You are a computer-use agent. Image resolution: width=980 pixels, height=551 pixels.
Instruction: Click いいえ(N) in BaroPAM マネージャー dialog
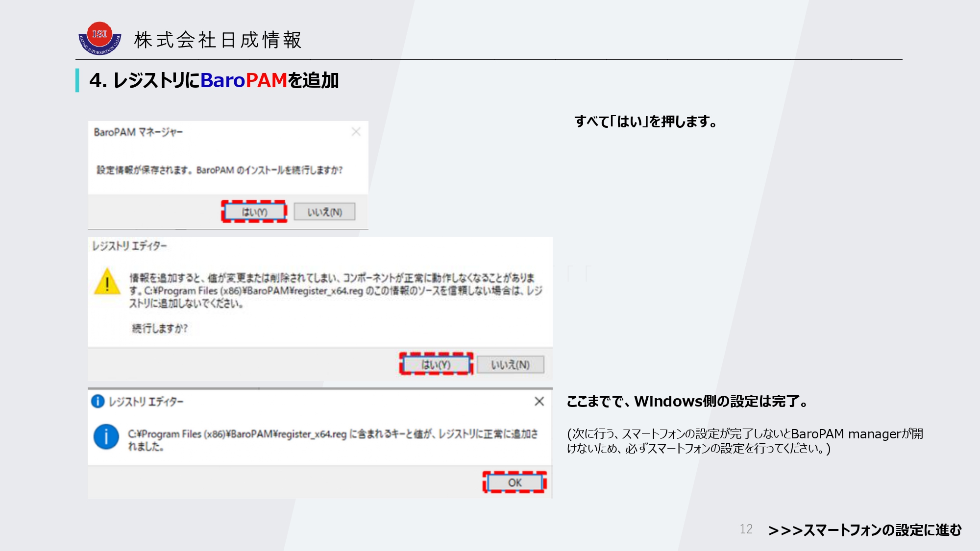coord(324,212)
